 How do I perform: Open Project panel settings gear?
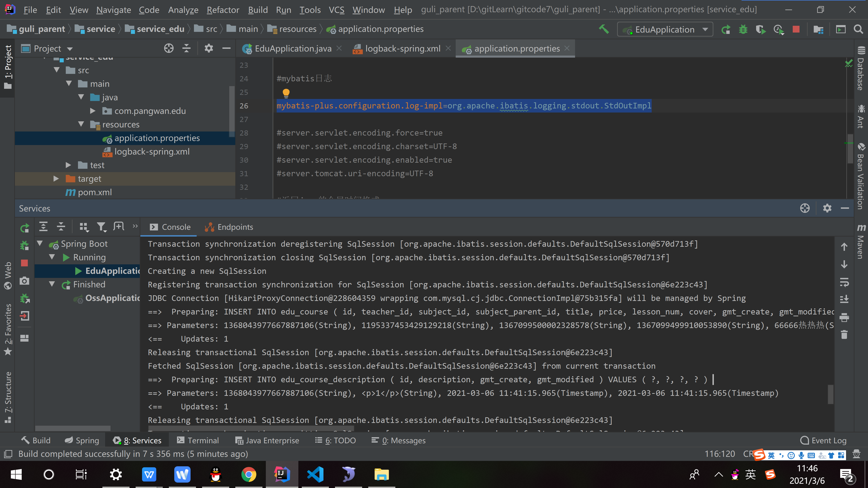click(209, 49)
